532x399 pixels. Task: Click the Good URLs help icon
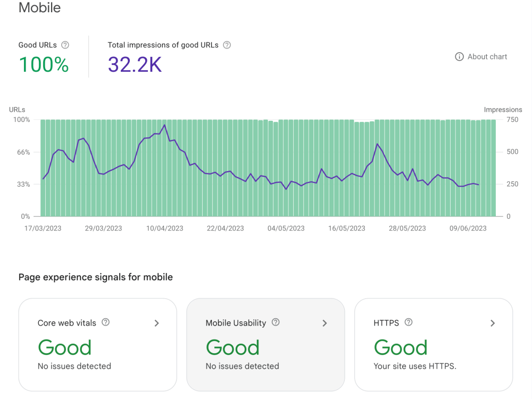pos(65,45)
